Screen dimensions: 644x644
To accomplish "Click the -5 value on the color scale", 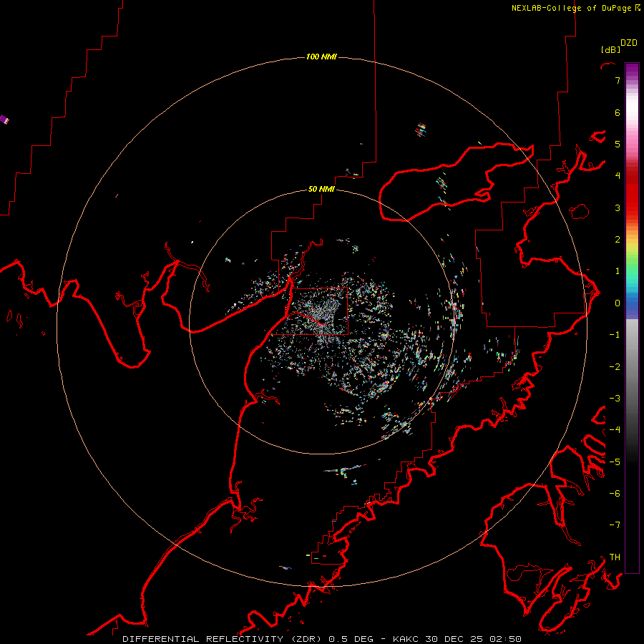I will [x=615, y=462].
